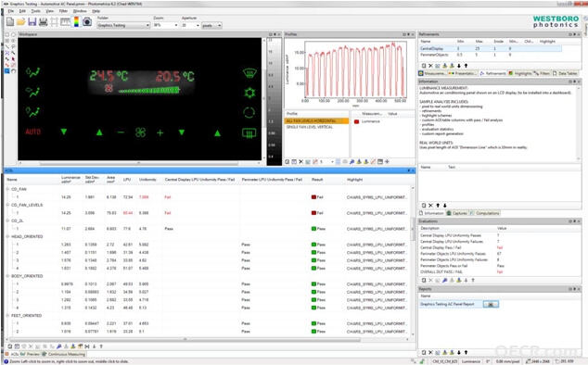This screenshot has width=588, height=365.
Task: Click the crosshair icon in Profiles toolbar
Action: click(387, 161)
